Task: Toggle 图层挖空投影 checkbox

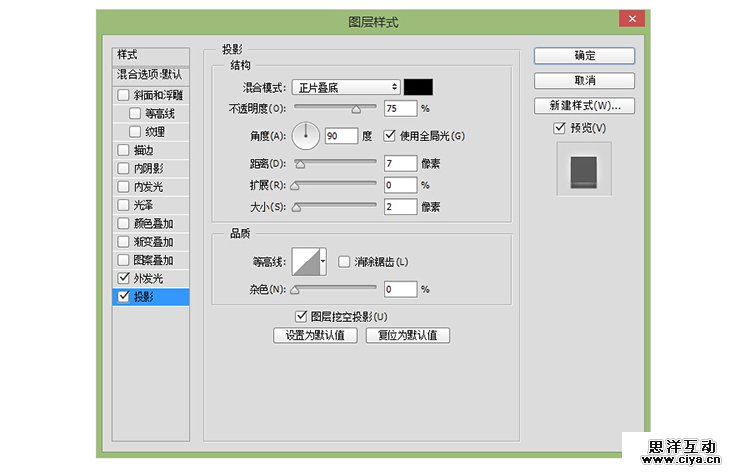Action: (x=301, y=316)
